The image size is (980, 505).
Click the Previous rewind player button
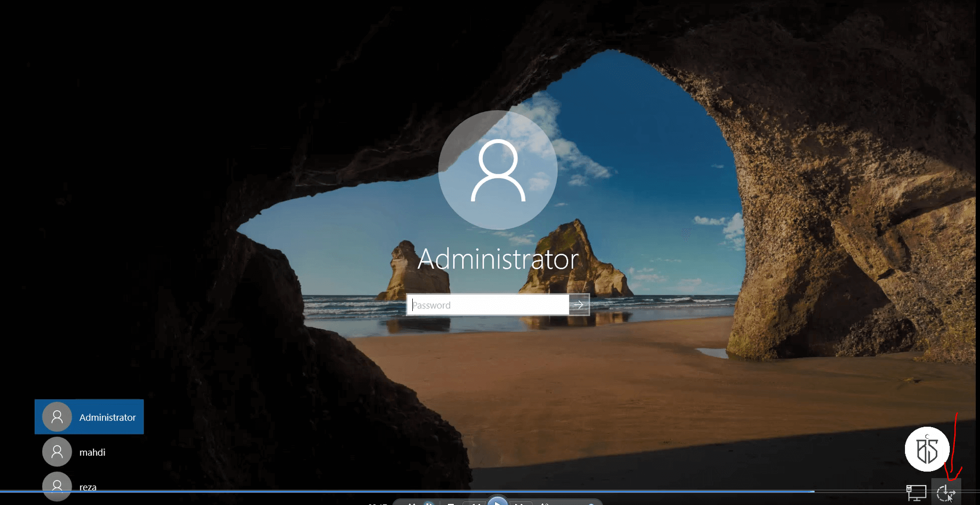click(475, 503)
